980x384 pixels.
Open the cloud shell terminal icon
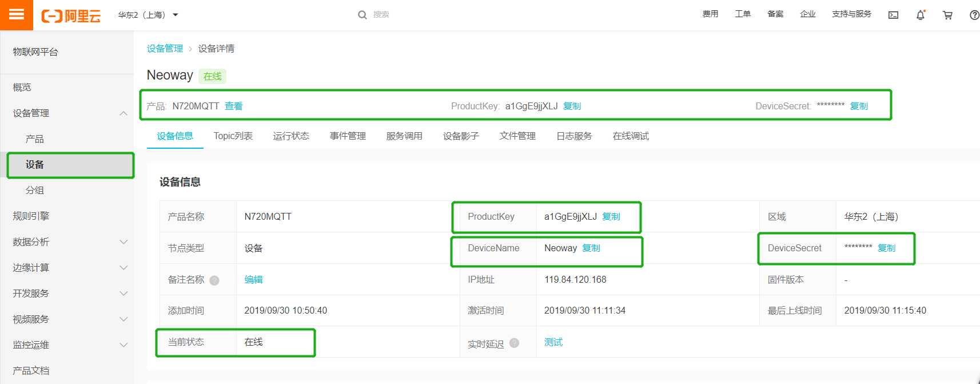(x=893, y=15)
